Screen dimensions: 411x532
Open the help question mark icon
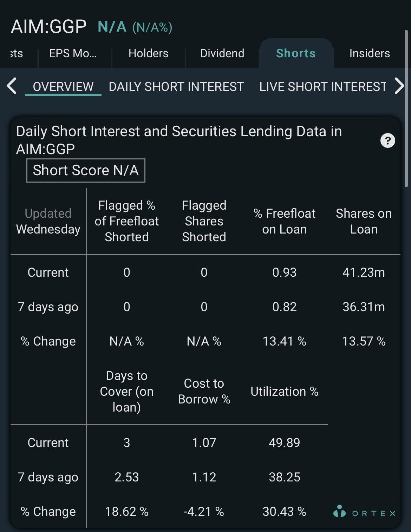(388, 140)
